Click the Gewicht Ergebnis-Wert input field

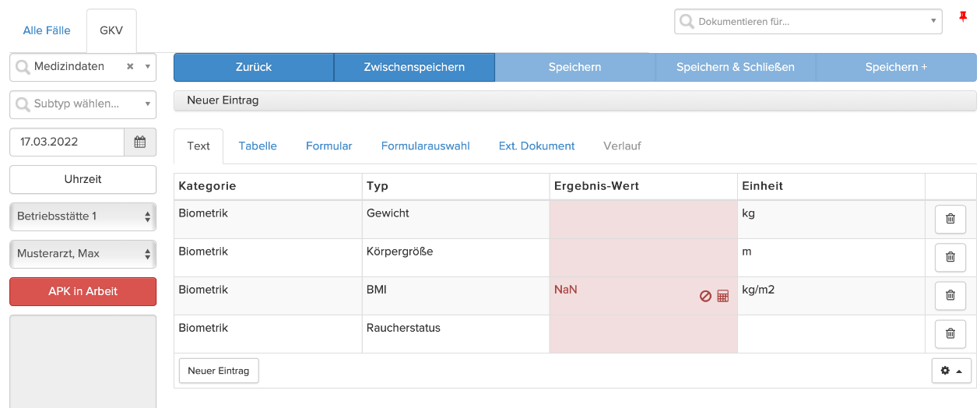click(x=643, y=220)
